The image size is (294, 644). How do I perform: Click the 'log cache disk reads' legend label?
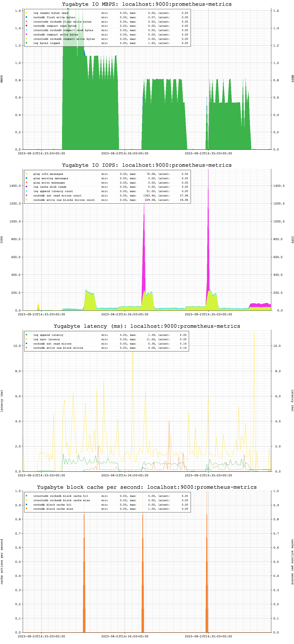point(50,187)
